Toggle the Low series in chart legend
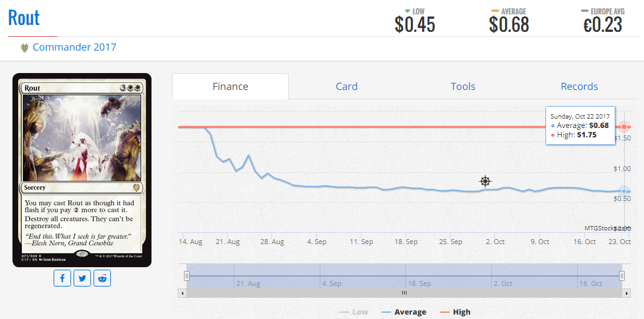644x319 pixels. coord(353,312)
